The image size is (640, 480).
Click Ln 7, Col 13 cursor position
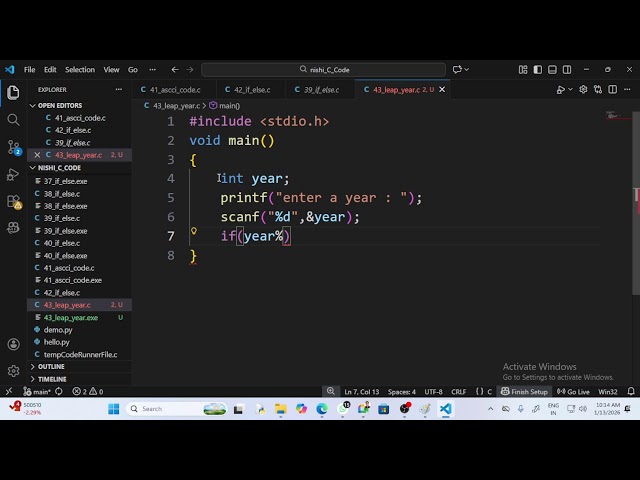[x=362, y=391]
